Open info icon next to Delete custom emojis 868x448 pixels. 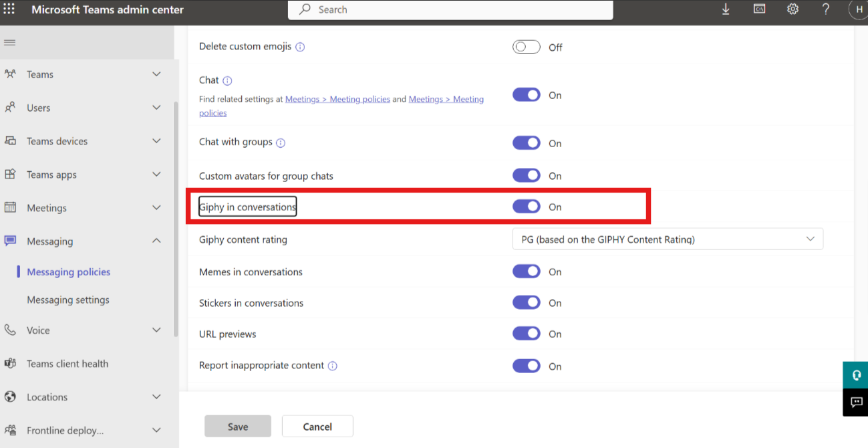(300, 47)
